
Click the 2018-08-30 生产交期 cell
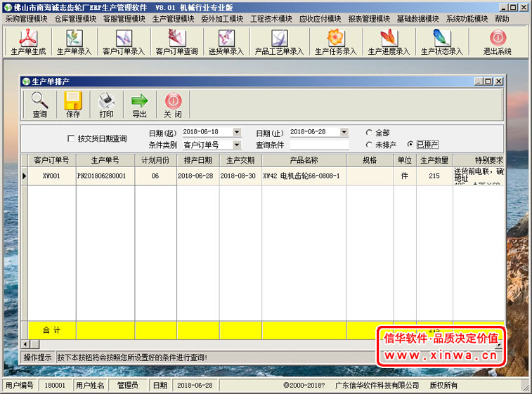tap(240, 176)
